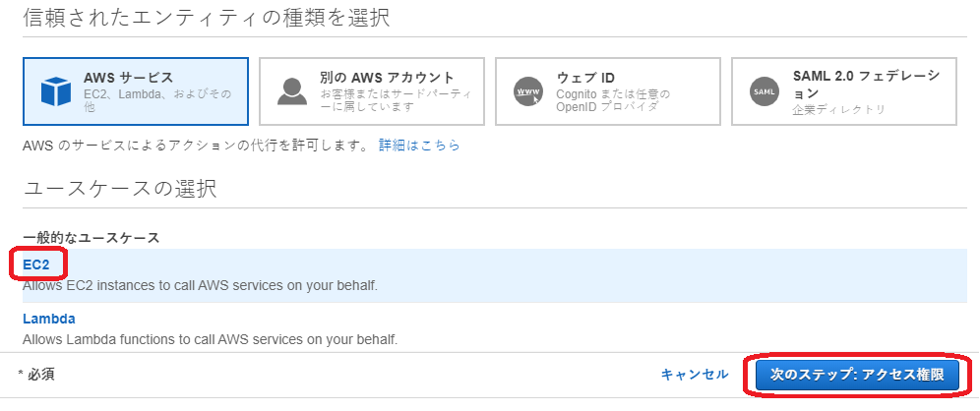This screenshot has height=411, width=980.
Task: Click the ユースケースの選択 heading
Action: (120, 188)
